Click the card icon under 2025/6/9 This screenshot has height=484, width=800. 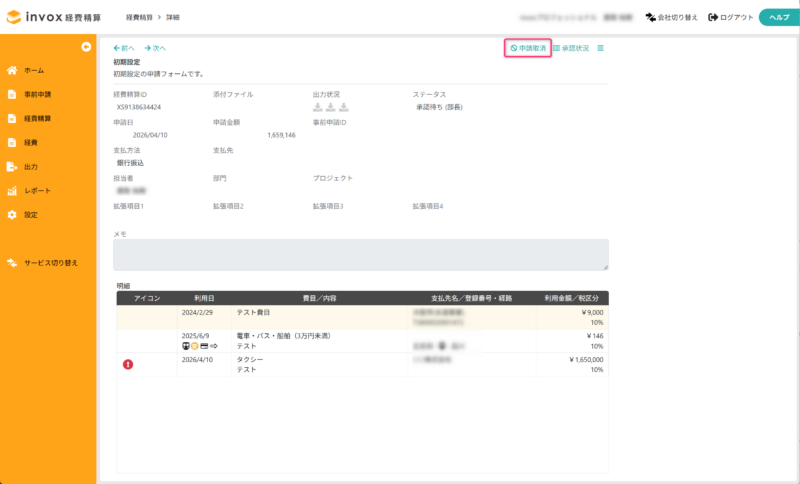[204, 346]
